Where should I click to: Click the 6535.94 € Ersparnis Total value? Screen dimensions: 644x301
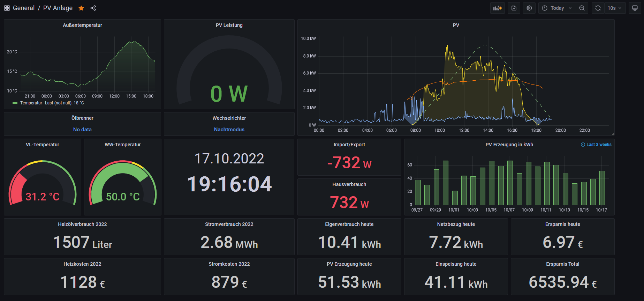click(562, 282)
